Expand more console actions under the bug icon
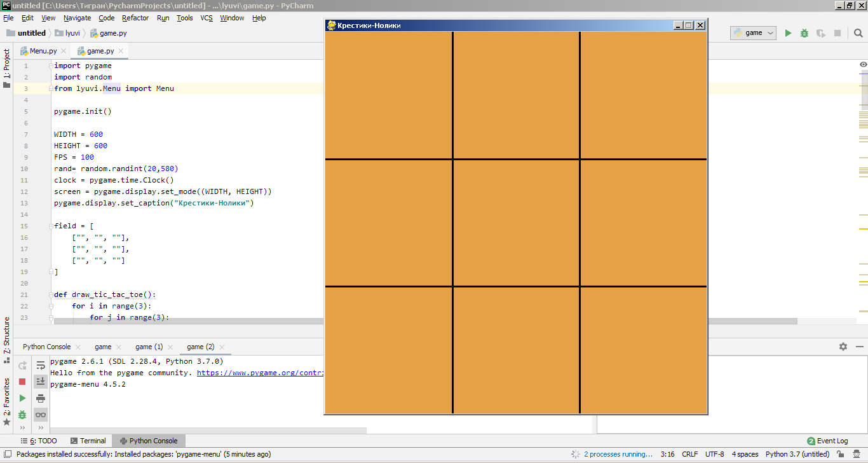 coord(22,428)
